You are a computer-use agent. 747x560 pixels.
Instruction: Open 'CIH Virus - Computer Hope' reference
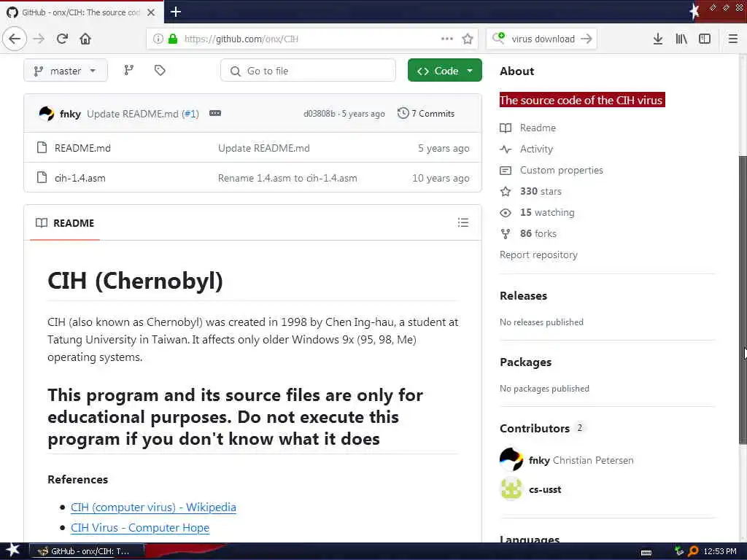140,528
